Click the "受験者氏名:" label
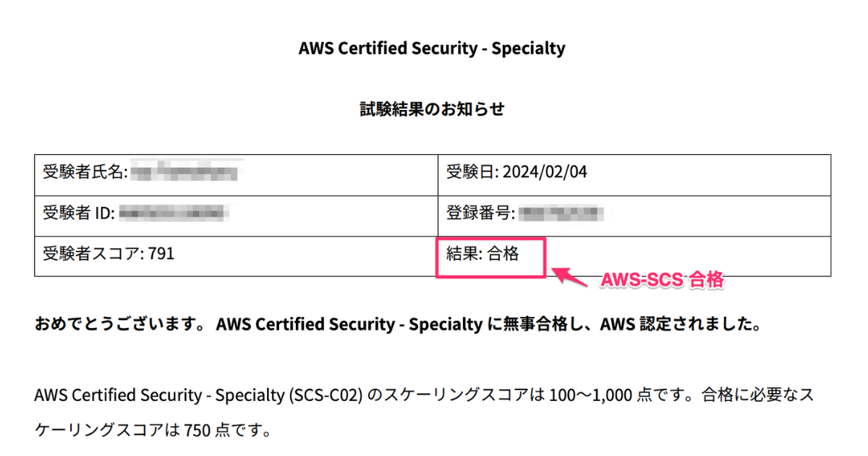The width and height of the screenshot is (868, 456). (85, 172)
